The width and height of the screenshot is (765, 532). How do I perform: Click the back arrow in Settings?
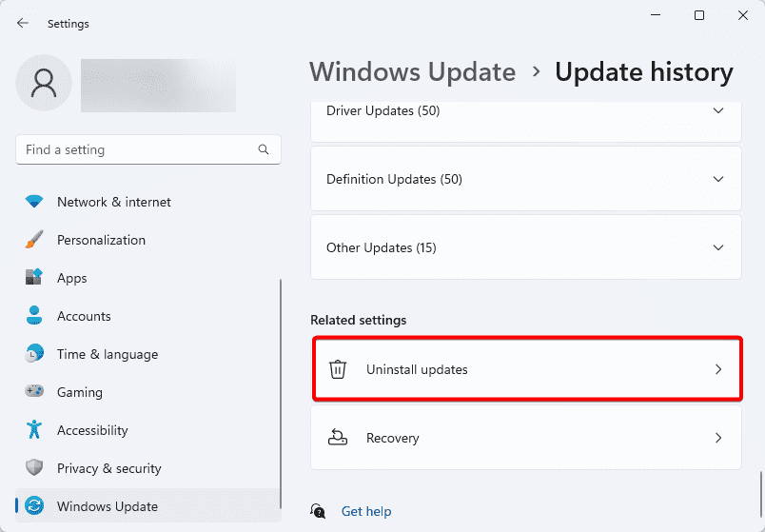pos(23,23)
